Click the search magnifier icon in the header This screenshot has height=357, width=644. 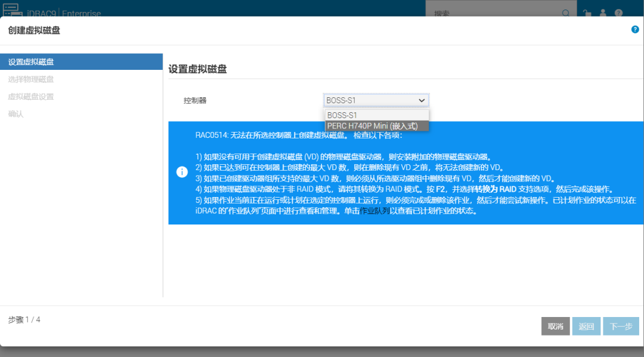(565, 13)
